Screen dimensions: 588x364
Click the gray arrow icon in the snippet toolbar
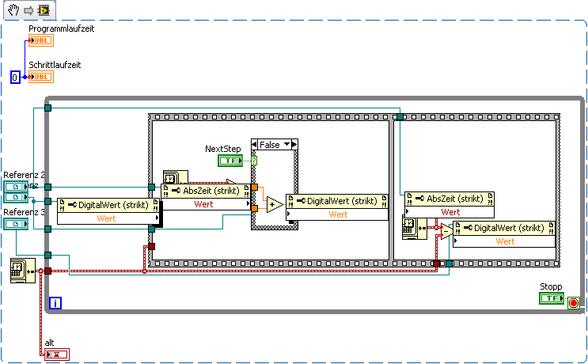[28, 10]
